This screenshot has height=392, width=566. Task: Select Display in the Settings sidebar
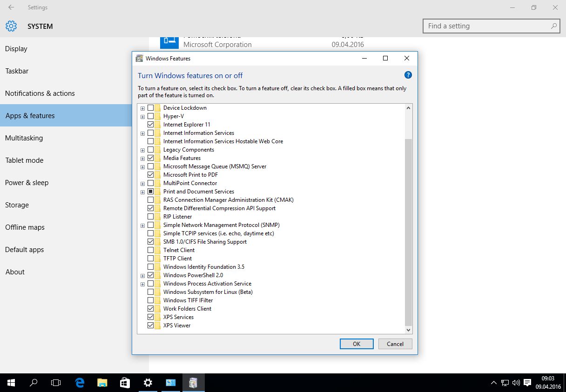16,49
